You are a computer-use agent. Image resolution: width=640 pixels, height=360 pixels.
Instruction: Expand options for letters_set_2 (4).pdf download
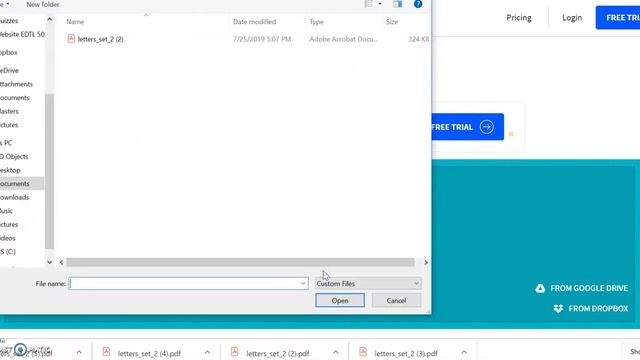click(x=207, y=352)
